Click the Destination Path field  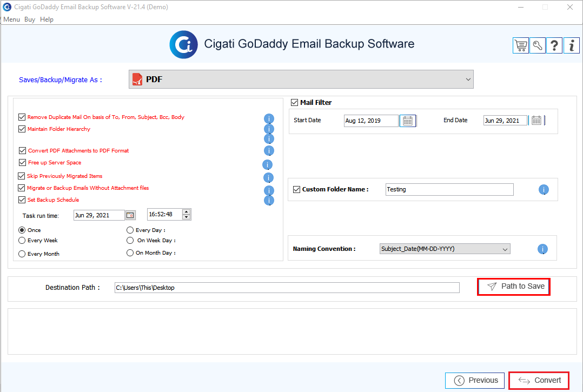287,288
